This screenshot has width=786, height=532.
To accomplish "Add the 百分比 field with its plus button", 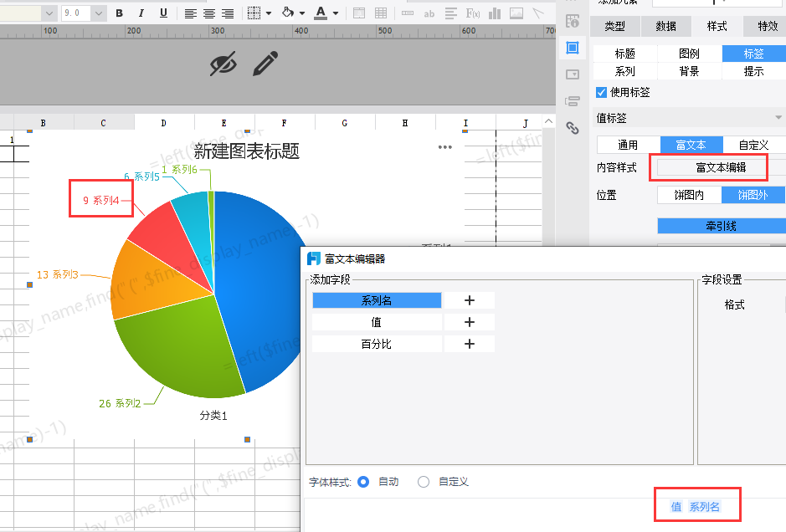I will tap(470, 344).
